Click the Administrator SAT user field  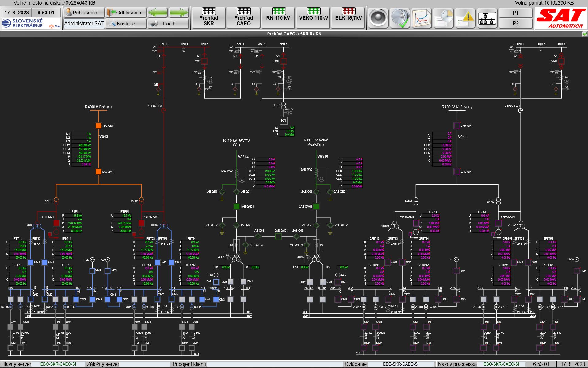(84, 23)
